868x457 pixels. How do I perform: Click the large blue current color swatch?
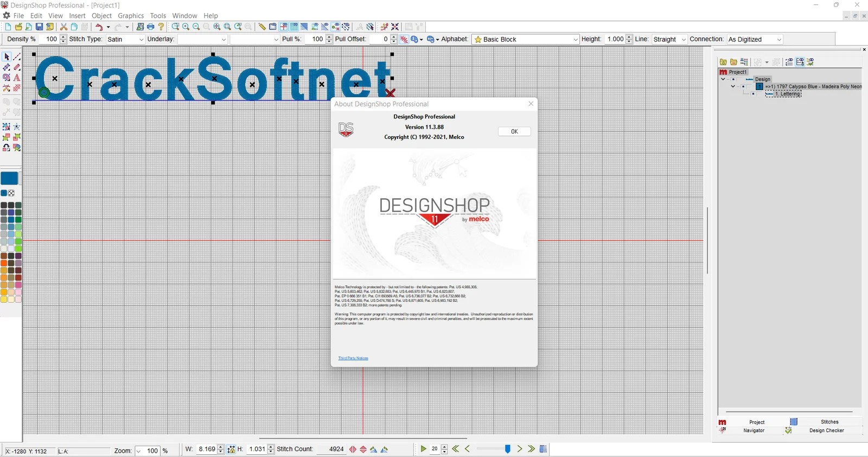pos(9,178)
